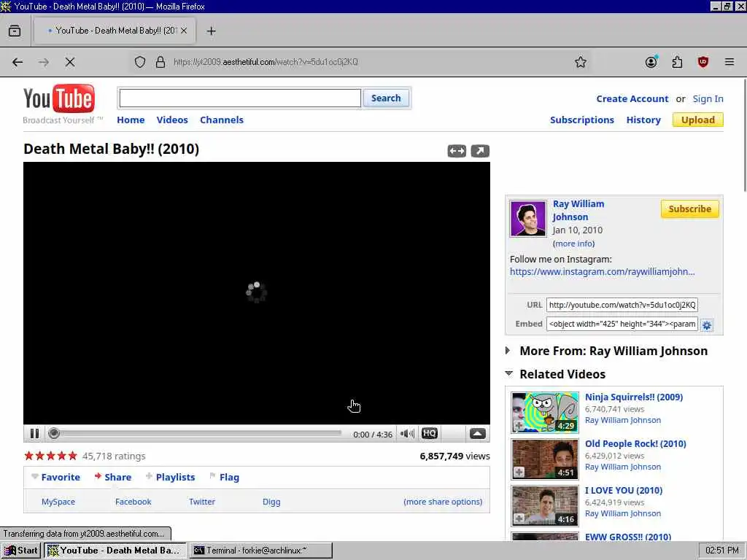
Task: Open Ray William Johnson channel avatar
Action: 528,219
